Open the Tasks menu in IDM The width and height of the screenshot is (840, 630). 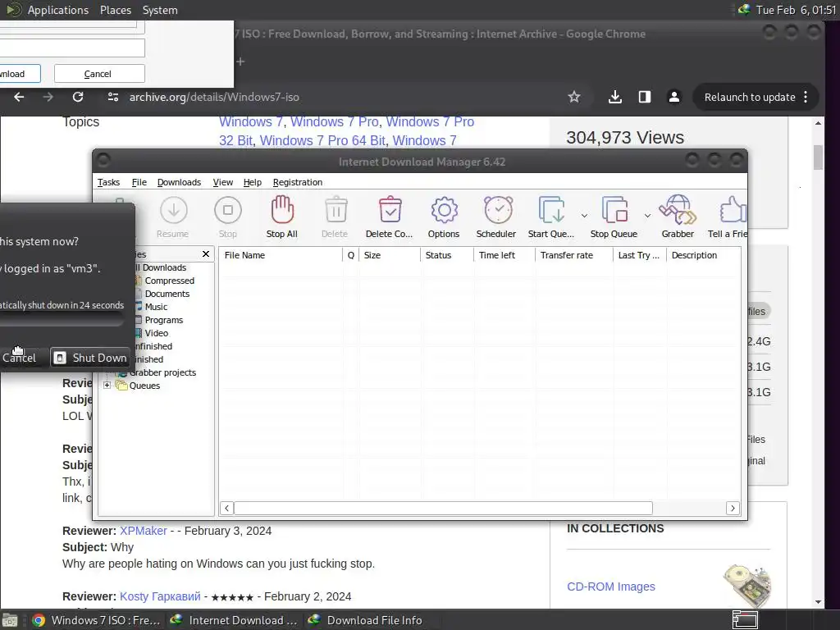pos(108,182)
